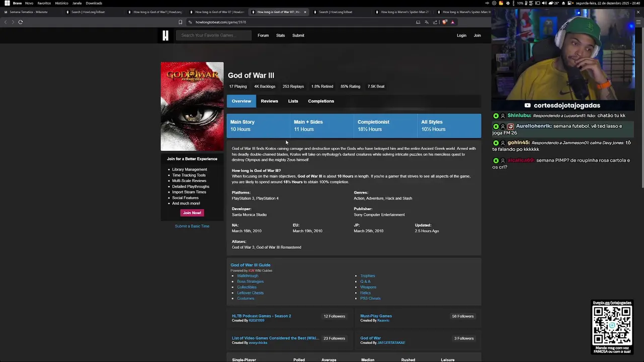Open List of Video Games Considered the Best
The width and height of the screenshot is (644, 362).
pos(275,338)
